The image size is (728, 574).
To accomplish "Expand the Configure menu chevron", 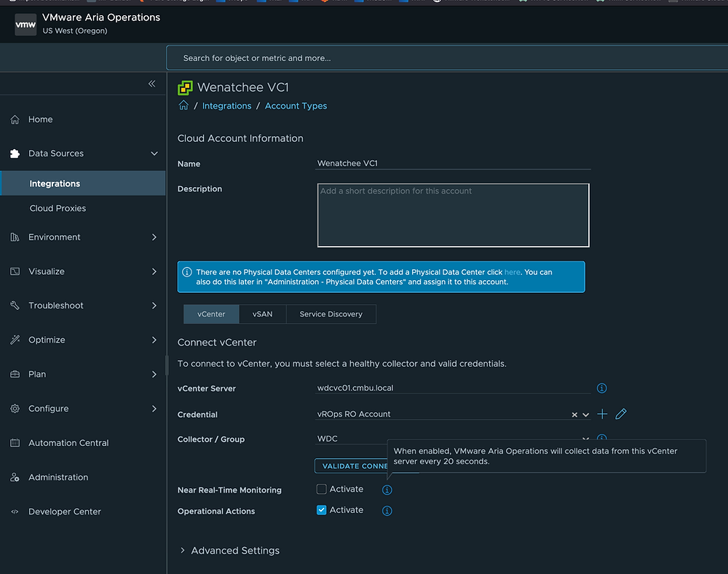I will 154,408.
